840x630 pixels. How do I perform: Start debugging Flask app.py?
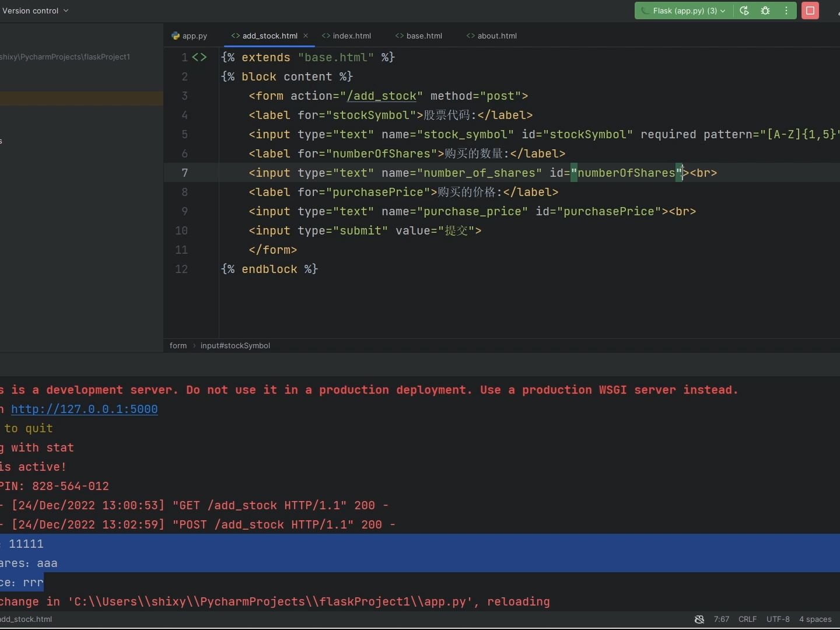(765, 10)
